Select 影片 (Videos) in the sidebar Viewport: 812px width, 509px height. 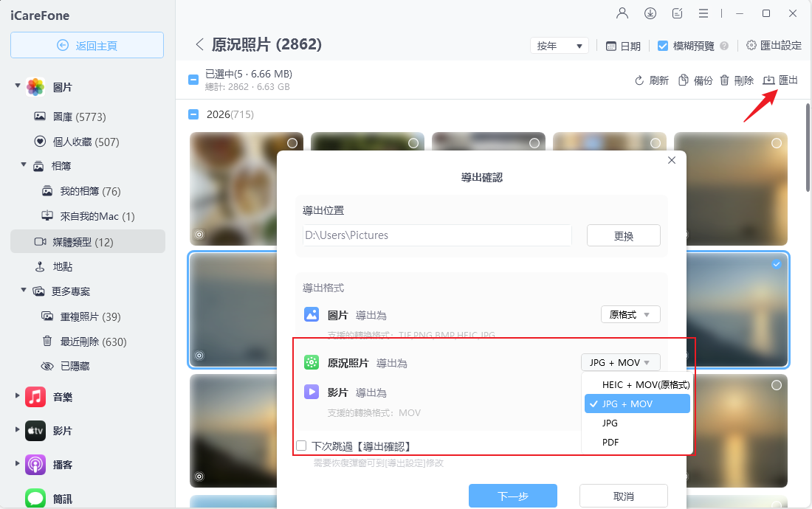[62, 431]
